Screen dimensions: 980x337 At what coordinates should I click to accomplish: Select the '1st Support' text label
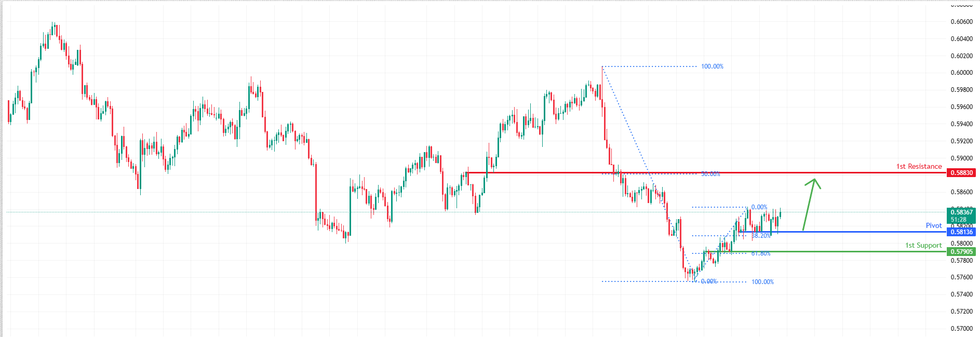pyautogui.click(x=923, y=246)
